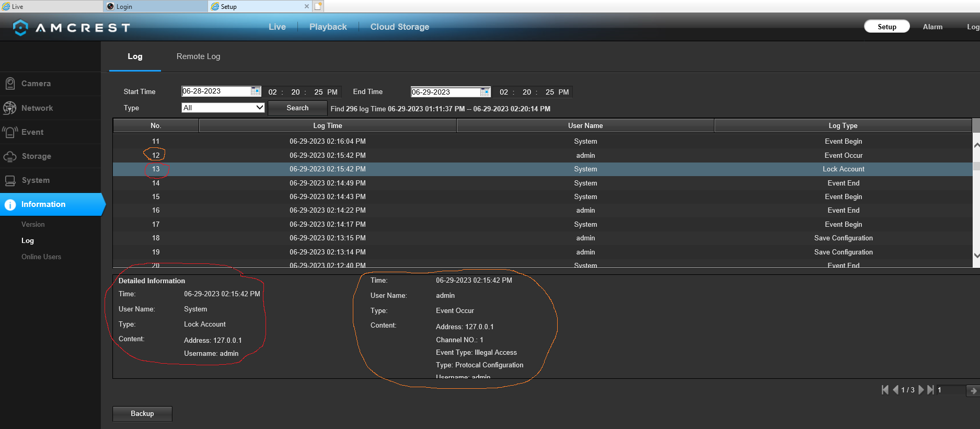
Task: Click the User Name column header
Action: click(x=585, y=125)
